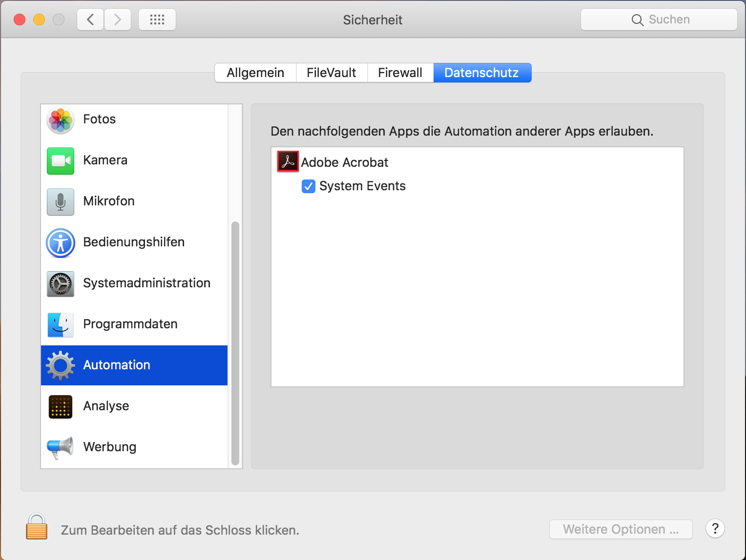Select the Mikrofon icon

click(60, 202)
